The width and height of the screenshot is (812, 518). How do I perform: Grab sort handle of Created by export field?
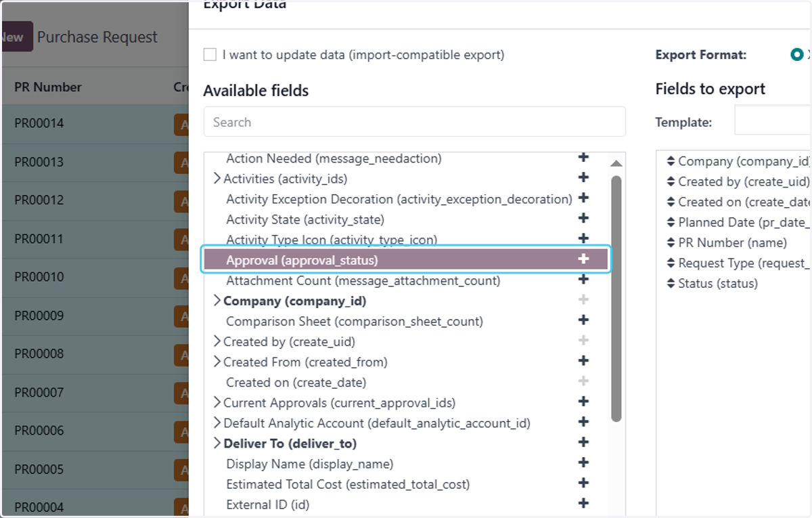(x=671, y=181)
